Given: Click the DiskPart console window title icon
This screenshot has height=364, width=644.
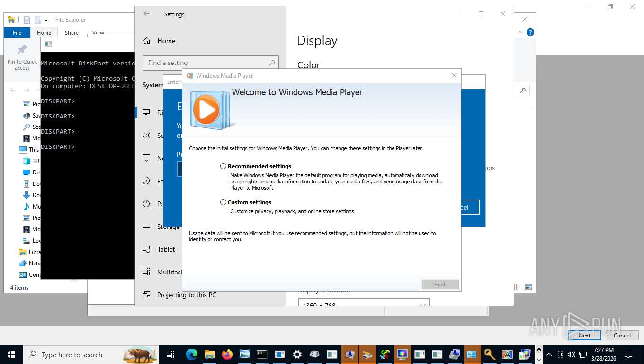Looking at the screenshot, I should pyautogui.click(x=48, y=45).
